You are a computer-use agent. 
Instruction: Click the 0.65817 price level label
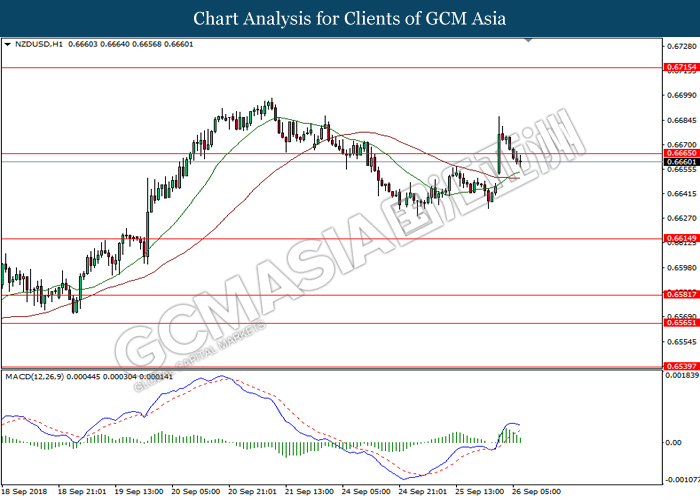tap(678, 295)
